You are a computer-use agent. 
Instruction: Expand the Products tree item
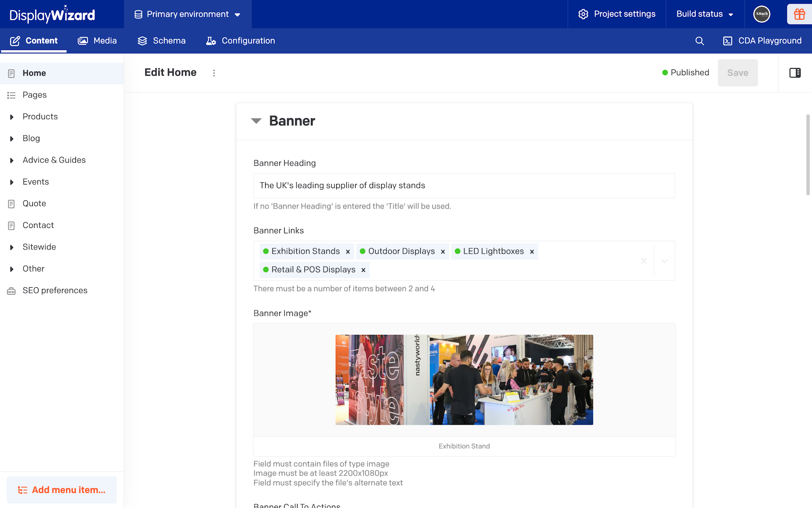point(12,117)
